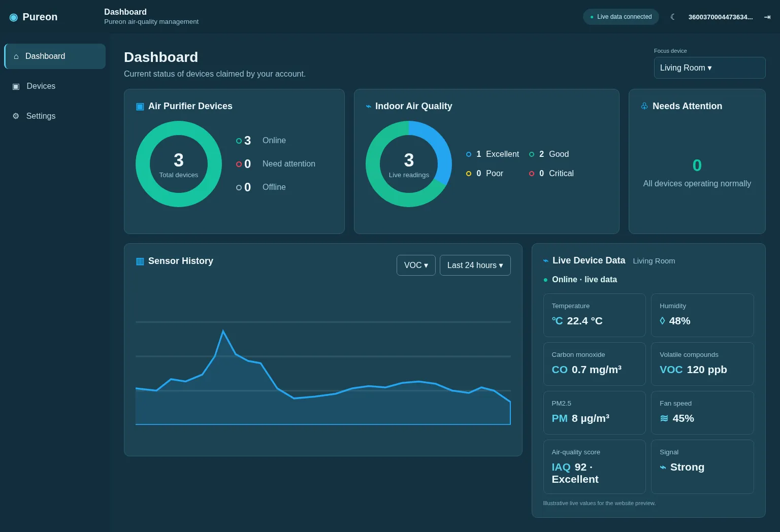
Task: Click the temperature °C icon
Action: [557, 321]
